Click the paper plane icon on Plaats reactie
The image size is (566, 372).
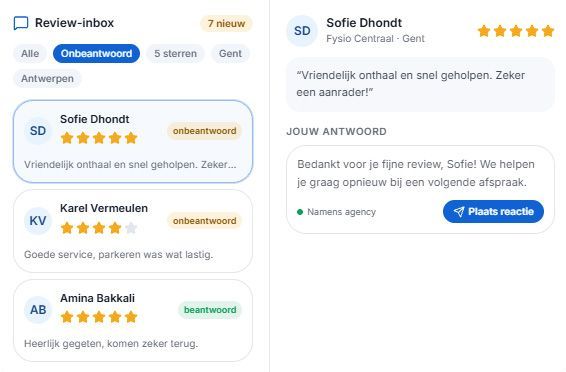(459, 212)
